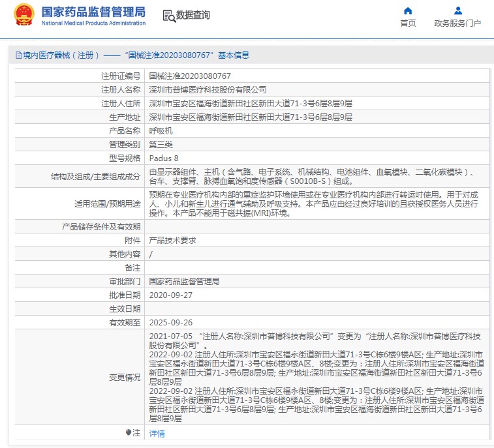This screenshot has width=494, height=448.
Task: Select approval department value 国家药品监督管理局
Action: coord(184,282)
